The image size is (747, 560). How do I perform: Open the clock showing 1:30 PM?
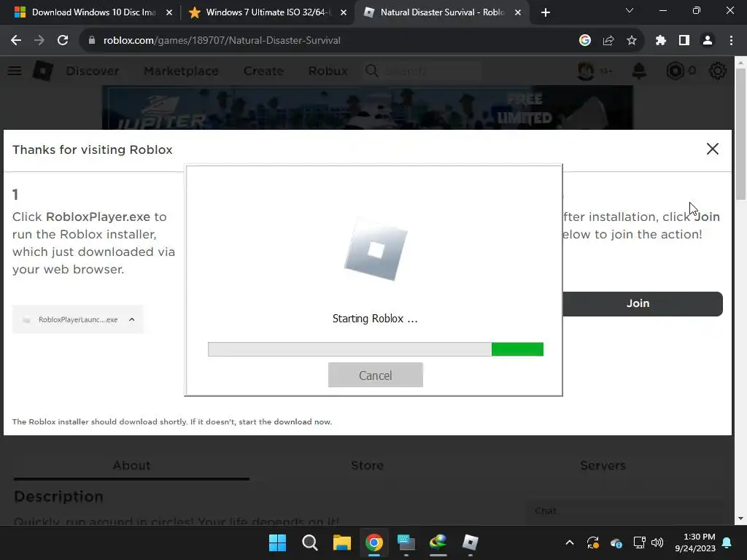[695, 542]
